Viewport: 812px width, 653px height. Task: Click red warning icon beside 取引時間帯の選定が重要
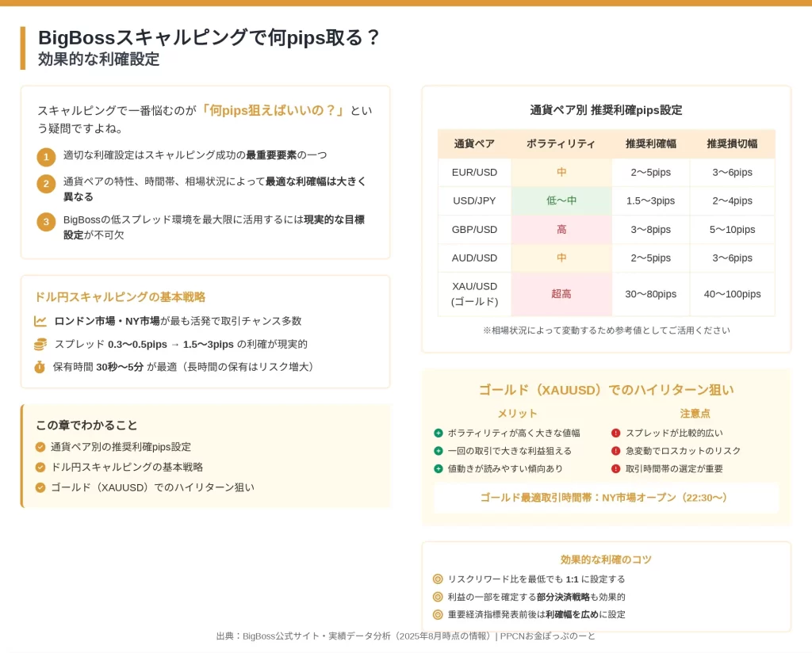615,469
